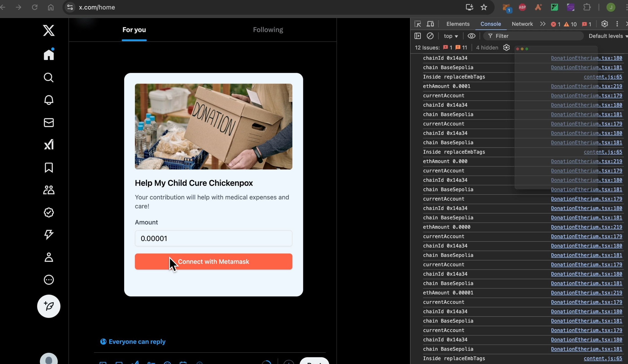The width and height of the screenshot is (628, 364).
Task: Click DevTools inspect element icon
Action: (417, 24)
